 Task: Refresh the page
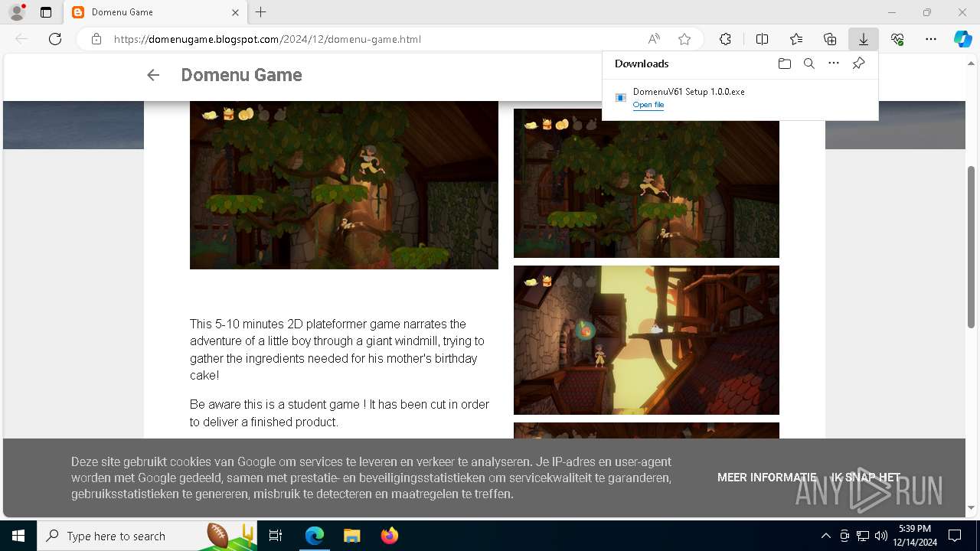click(x=55, y=39)
